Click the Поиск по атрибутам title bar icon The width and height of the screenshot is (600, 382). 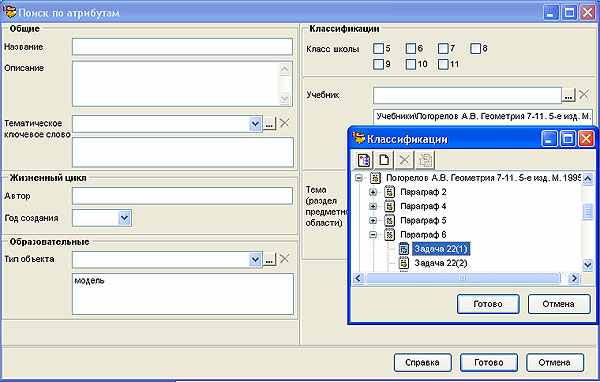click(9, 12)
